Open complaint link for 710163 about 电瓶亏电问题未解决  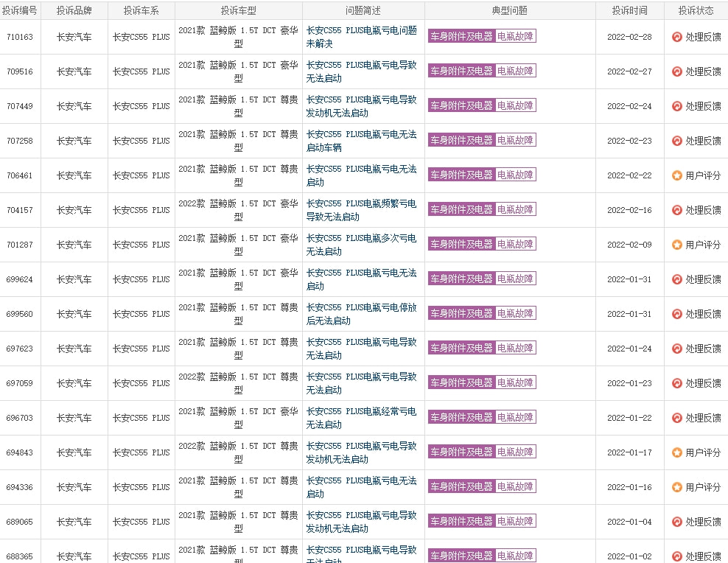click(361, 37)
